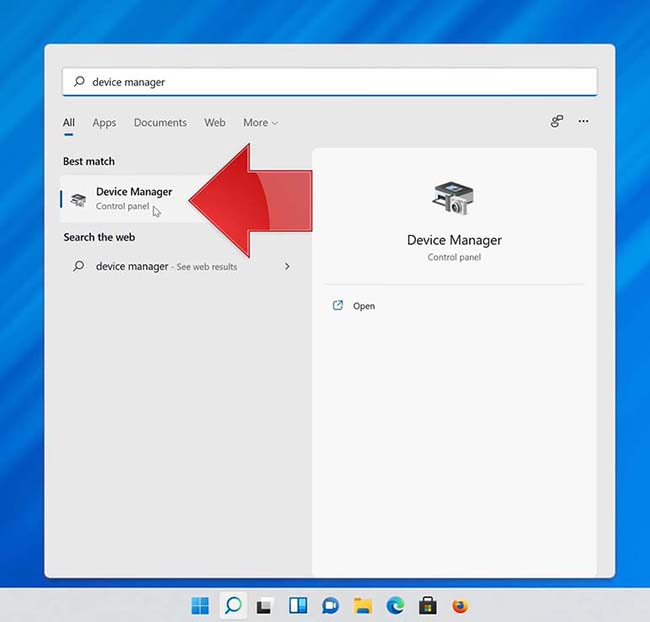The width and height of the screenshot is (650, 622).
Task: Click the Device Manager title in preview pane
Action: 454,240
